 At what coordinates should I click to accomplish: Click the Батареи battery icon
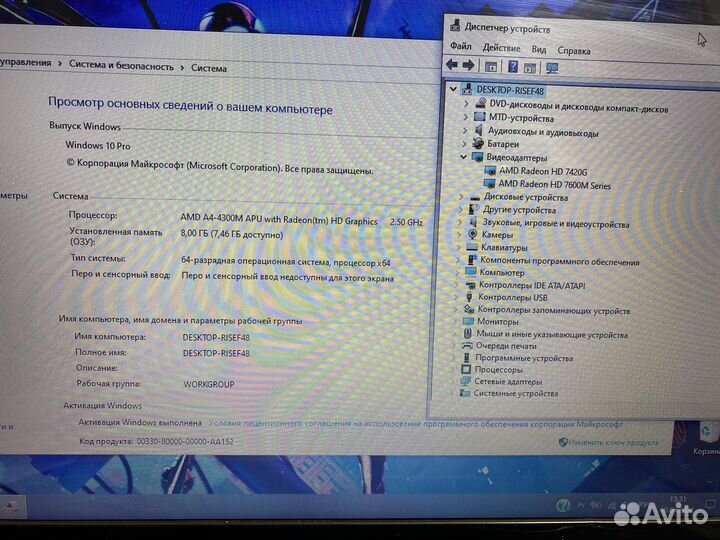(478, 144)
